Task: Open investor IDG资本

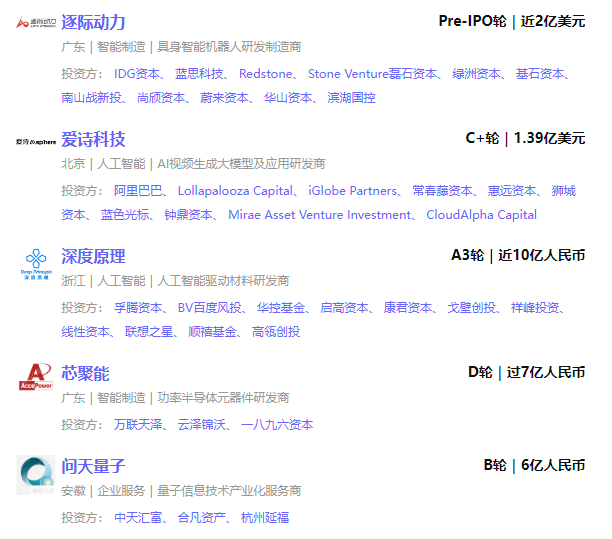Action: pos(137,74)
